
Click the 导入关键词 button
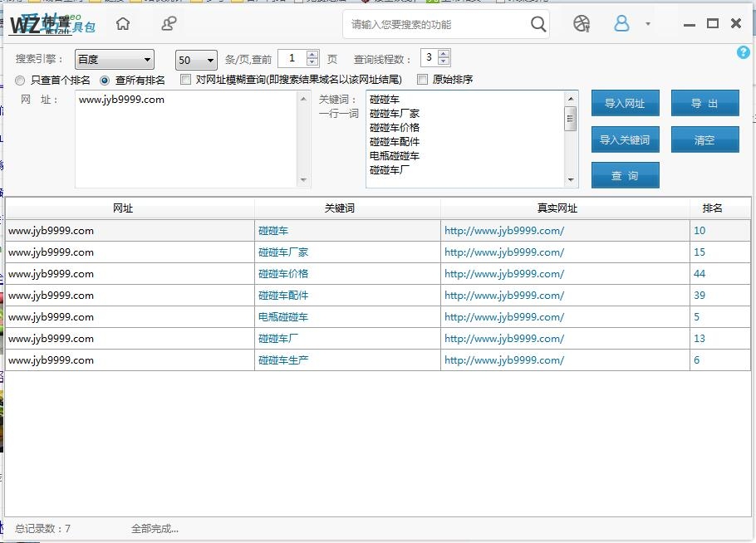coord(624,139)
